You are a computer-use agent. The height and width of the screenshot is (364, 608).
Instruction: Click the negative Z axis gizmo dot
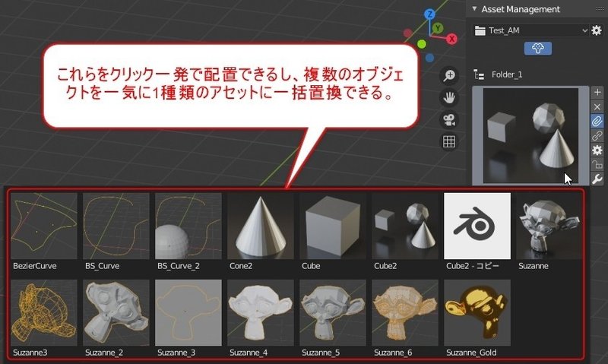click(429, 58)
